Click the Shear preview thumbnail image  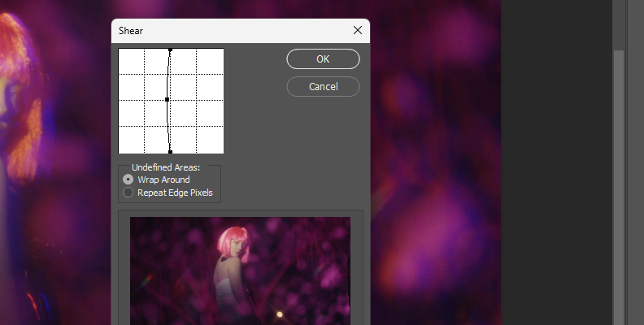[240, 271]
